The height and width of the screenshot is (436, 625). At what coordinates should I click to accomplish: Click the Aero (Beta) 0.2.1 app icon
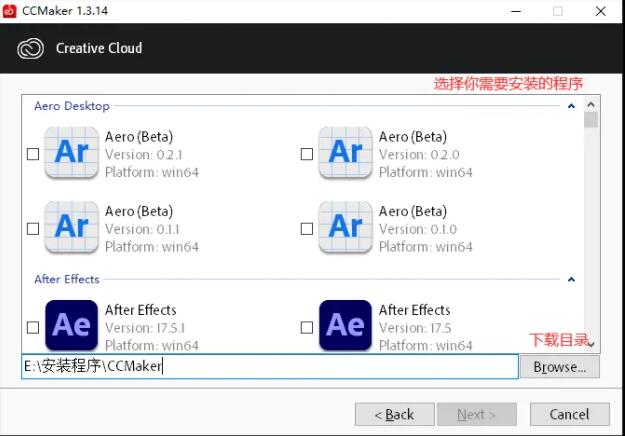(x=71, y=153)
